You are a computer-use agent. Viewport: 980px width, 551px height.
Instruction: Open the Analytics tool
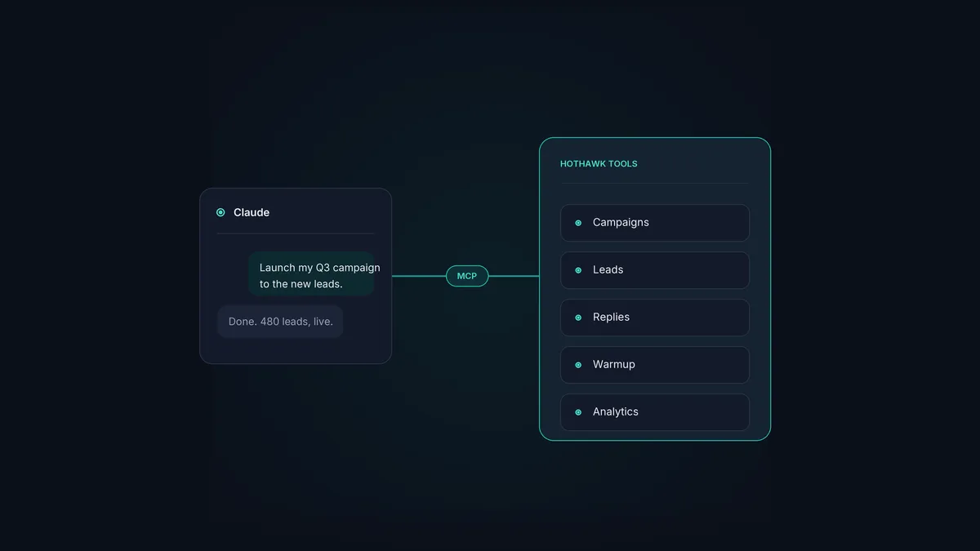click(x=655, y=412)
